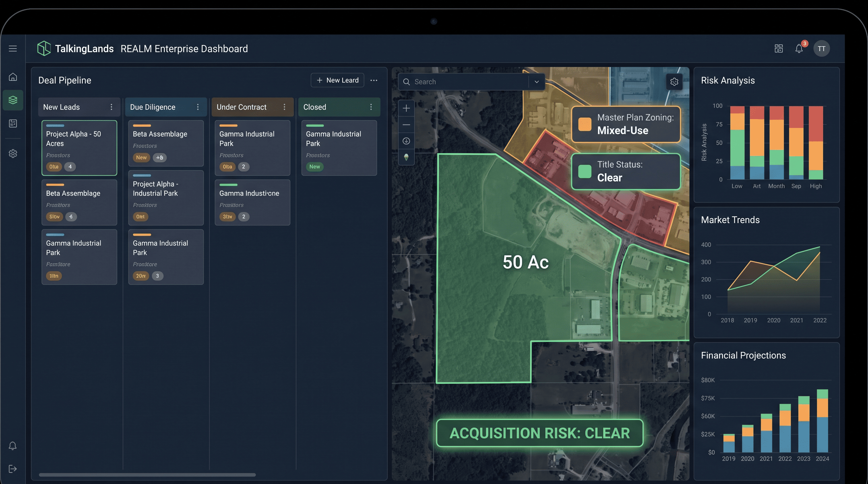Image resolution: width=868 pixels, height=484 pixels.
Task: Open Beta Assemblage card in New Leads
Action: [79, 202]
